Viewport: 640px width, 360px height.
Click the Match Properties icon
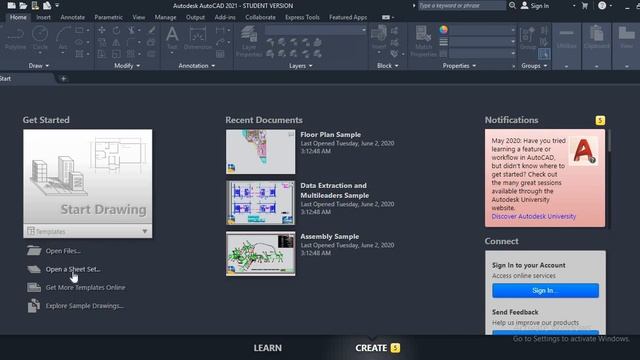[x=423, y=41]
